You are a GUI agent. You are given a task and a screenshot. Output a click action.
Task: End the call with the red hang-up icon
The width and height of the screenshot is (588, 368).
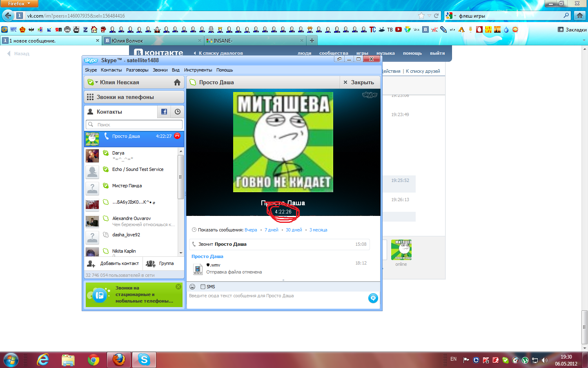tap(177, 136)
